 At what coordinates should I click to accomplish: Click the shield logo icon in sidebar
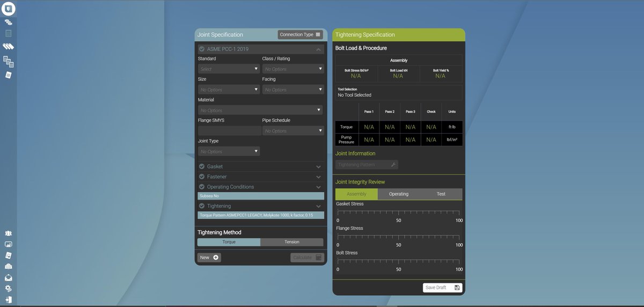(9, 9)
